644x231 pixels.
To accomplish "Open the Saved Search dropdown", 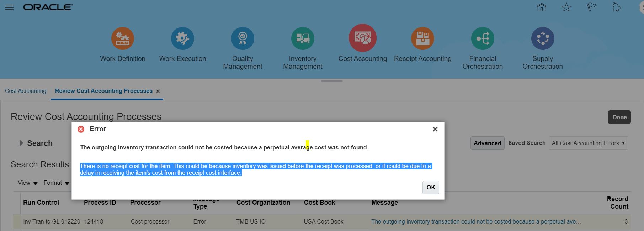I will (589, 143).
